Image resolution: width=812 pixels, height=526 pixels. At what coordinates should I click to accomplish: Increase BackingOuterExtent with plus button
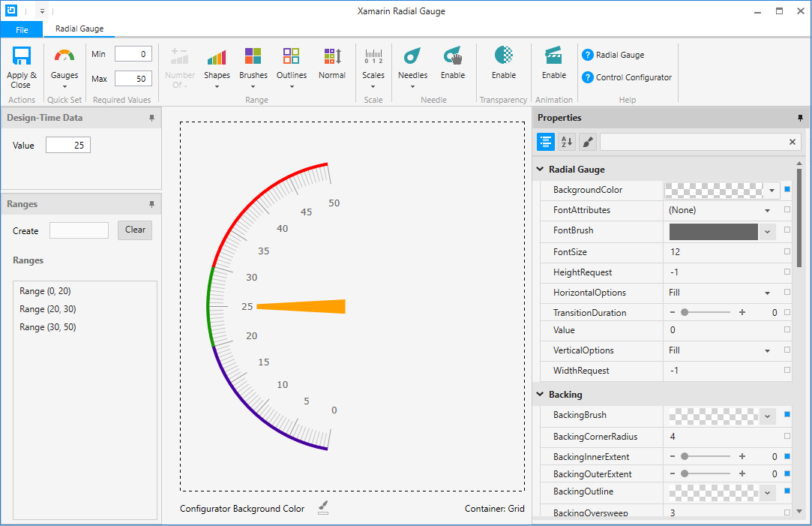click(742, 473)
